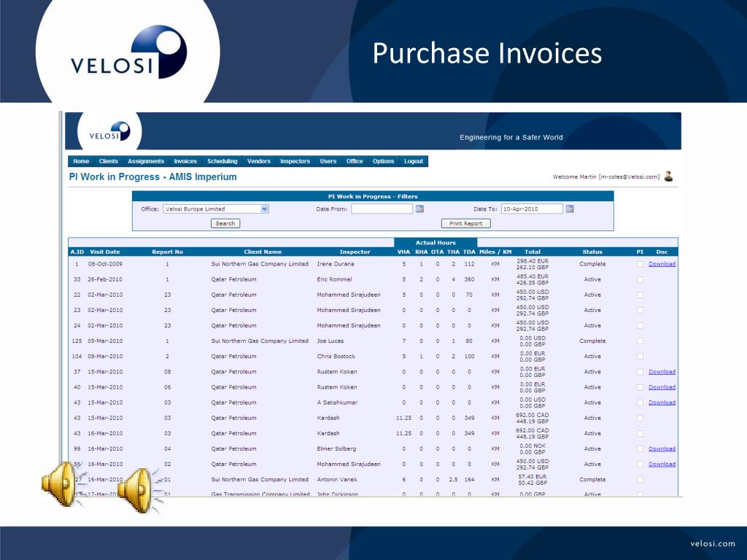Click the inspector name 'Joe Lucas'

[x=330, y=341]
